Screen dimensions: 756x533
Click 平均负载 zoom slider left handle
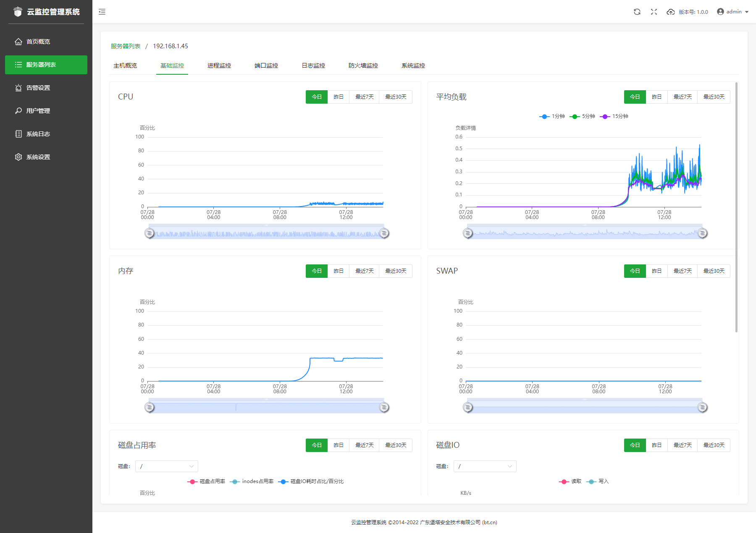[x=468, y=233]
